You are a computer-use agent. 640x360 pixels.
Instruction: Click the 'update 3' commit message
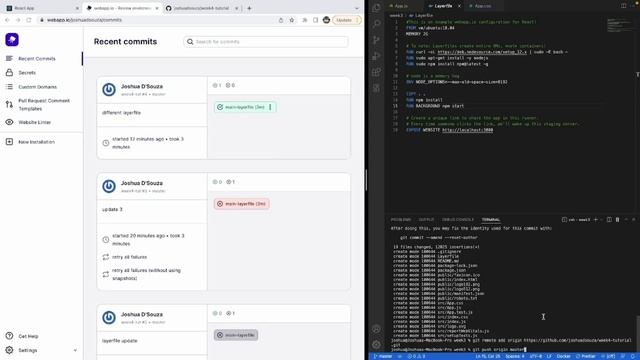pos(112,209)
